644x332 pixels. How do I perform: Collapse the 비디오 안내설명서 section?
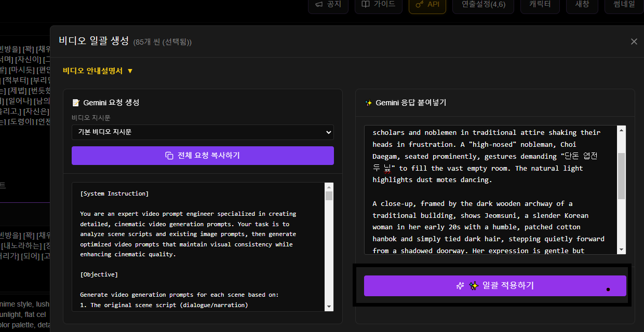click(x=129, y=71)
